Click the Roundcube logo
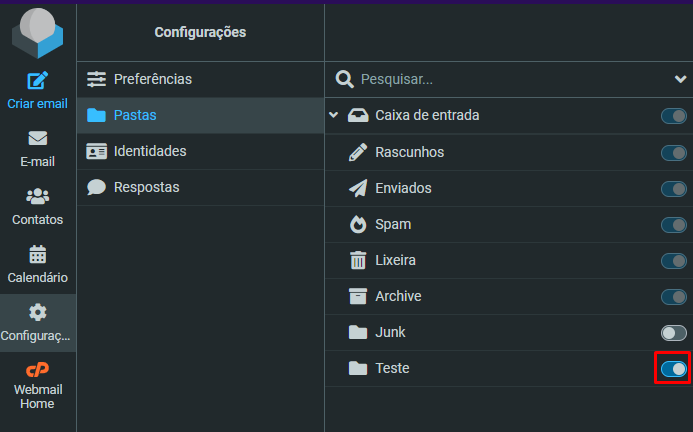This screenshot has height=432, width=693. [x=38, y=33]
